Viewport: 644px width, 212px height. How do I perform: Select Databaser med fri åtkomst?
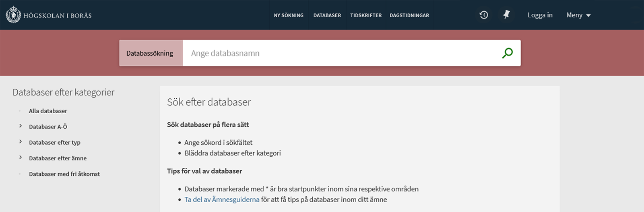(x=64, y=174)
